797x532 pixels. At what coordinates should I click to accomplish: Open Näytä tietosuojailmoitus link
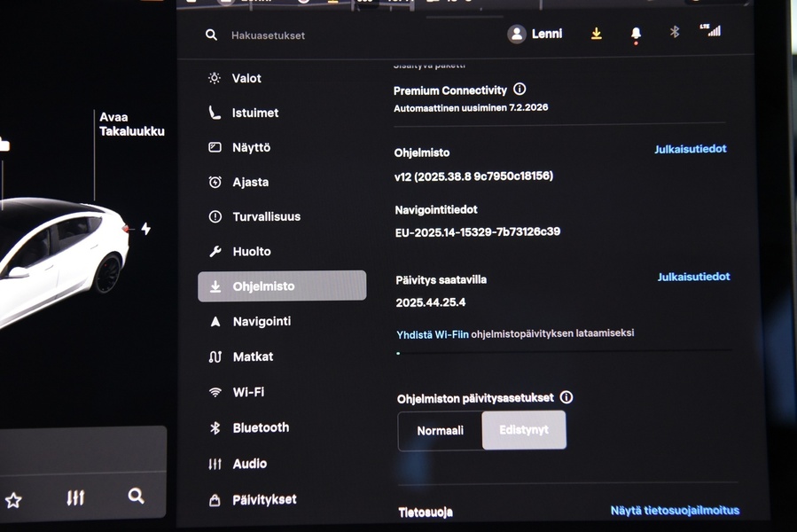point(675,511)
